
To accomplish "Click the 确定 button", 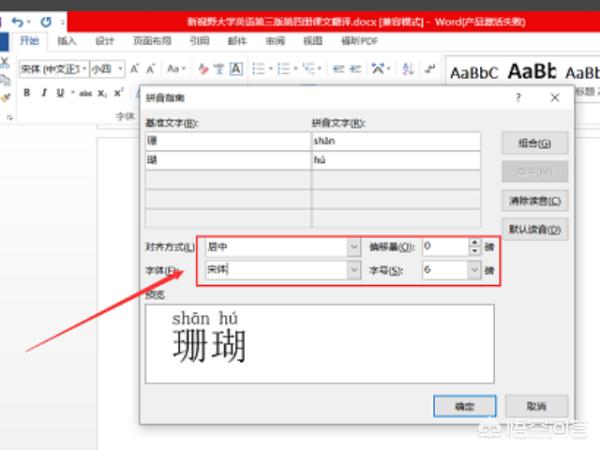I will click(464, 405).
